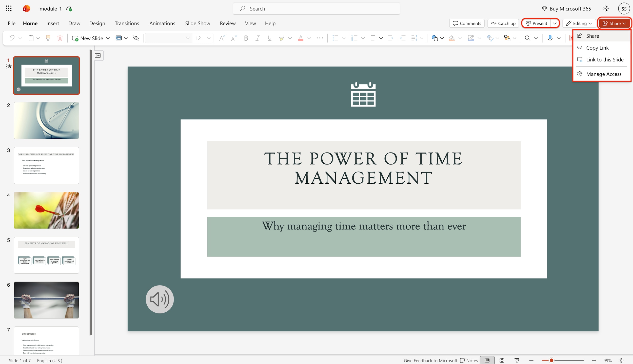Open Find with the magnifier icon
Image resolution: width=633 pixels, height=364 pixels.
tap(527, 38)
